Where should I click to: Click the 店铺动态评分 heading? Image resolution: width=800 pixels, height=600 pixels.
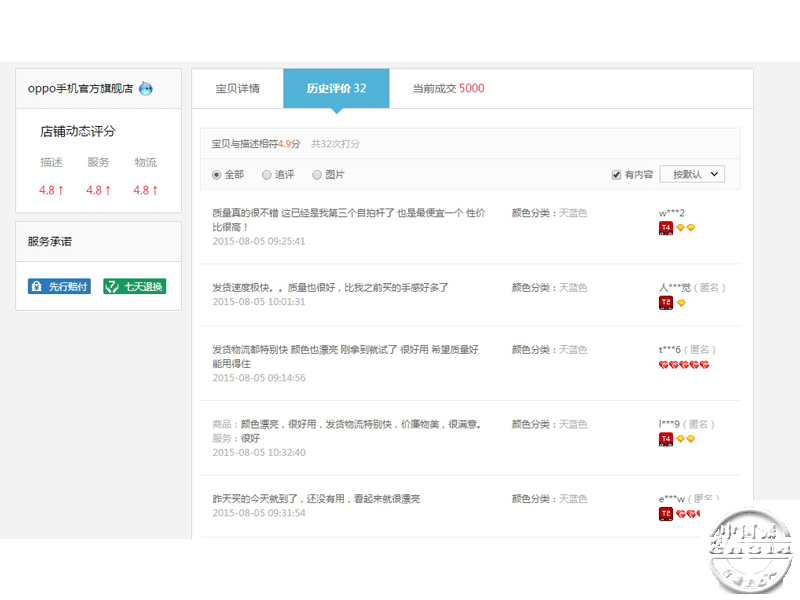[78, 132]
